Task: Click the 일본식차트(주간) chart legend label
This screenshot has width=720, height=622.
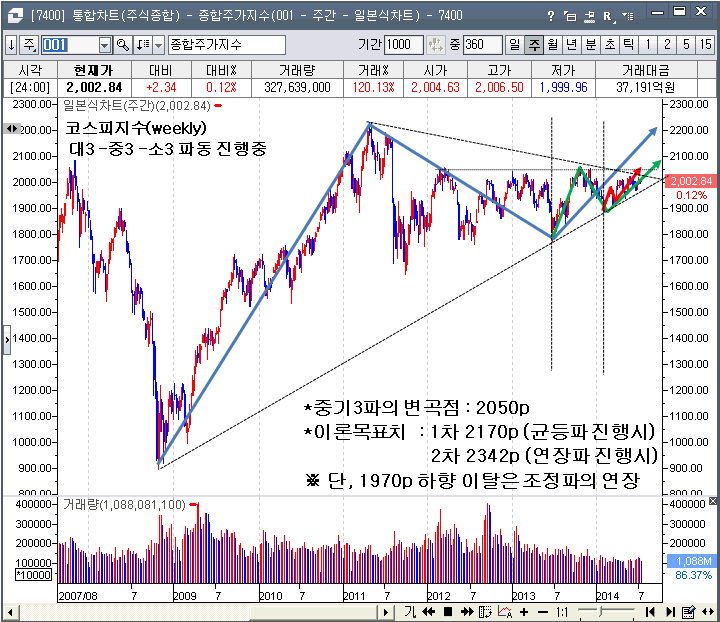Action: (x=137, y=106)
